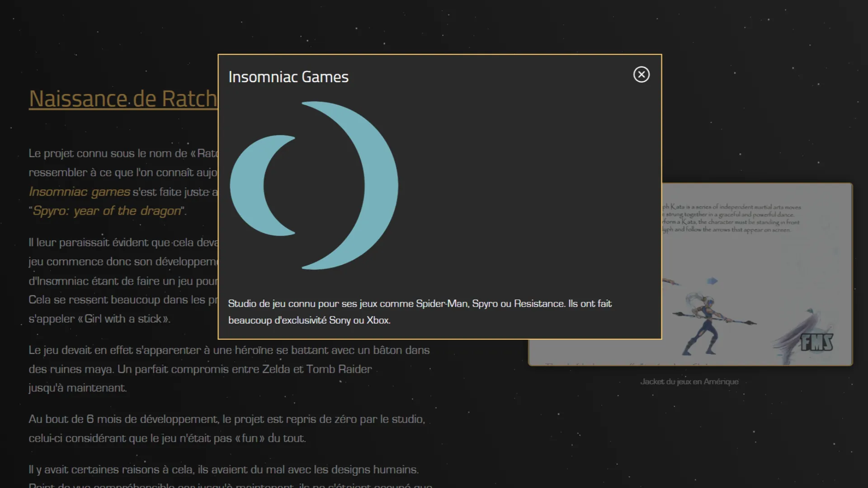The height and width of the screenshot is (488, 868).
Task: Click the 'Spyro: year of the dragon' term
Action: pos(107,211)
